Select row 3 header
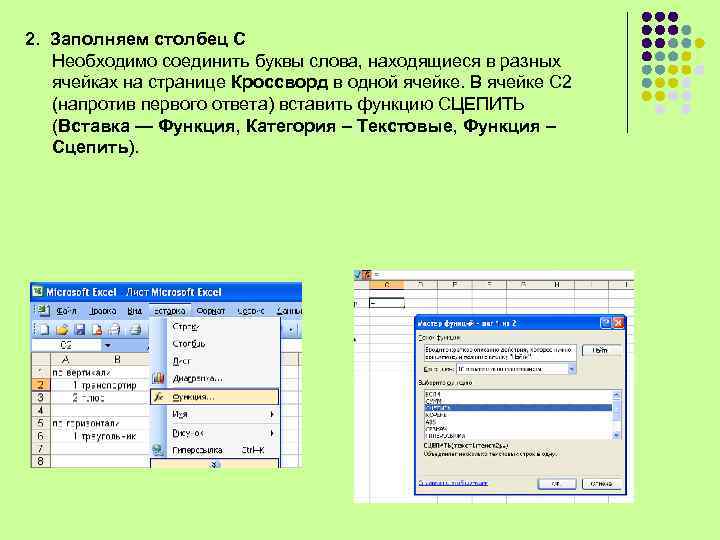 tap(40, 397)
